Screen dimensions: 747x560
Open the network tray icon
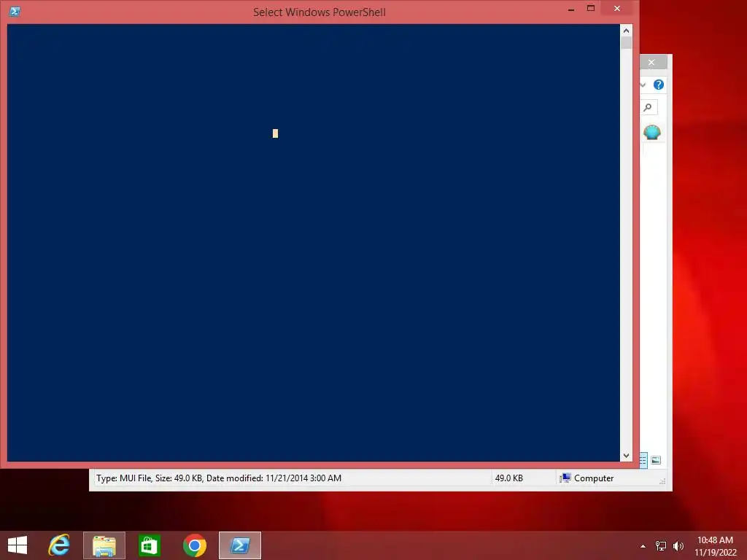click(661, 546)
